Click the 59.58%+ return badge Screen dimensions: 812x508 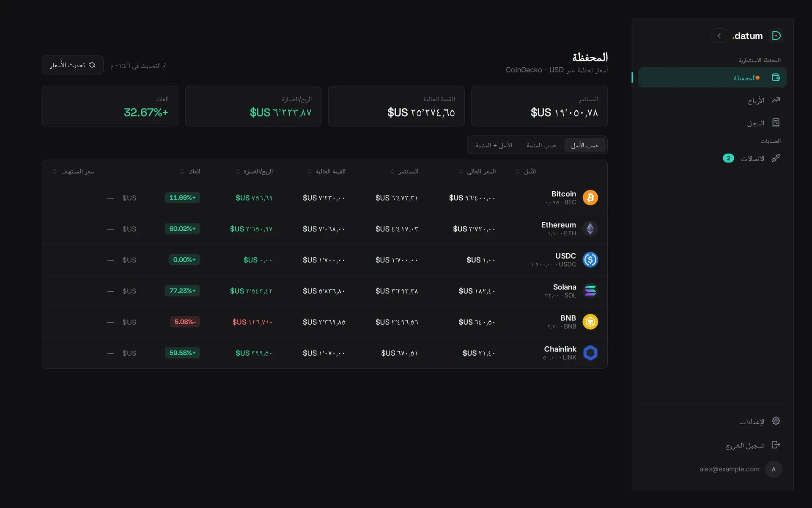pyautogui.click(x=182, y=353)
